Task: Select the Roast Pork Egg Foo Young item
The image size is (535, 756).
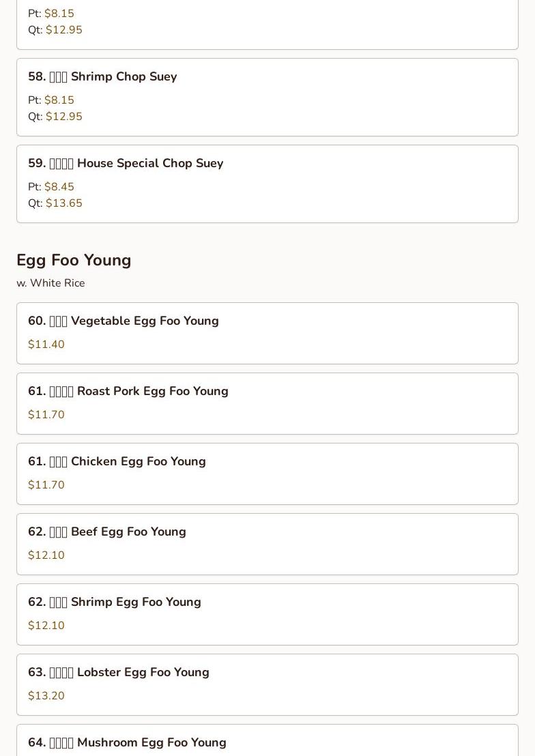Action: 128,391
